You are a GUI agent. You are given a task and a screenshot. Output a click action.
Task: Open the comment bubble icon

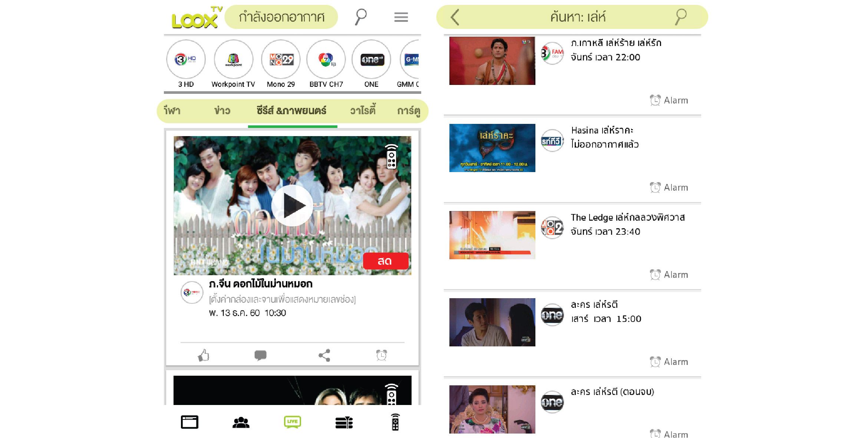tap(260, 355)
